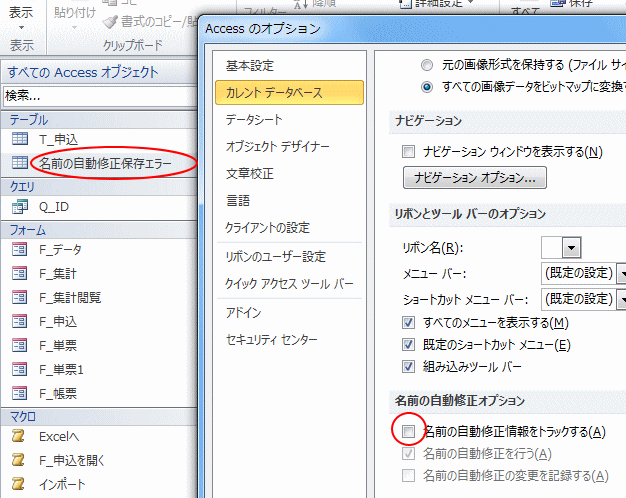The width and height of the screenshot is (626, 498).
Task: Select データシート options category
Action: pyautogui.click(x=289, y=119)
